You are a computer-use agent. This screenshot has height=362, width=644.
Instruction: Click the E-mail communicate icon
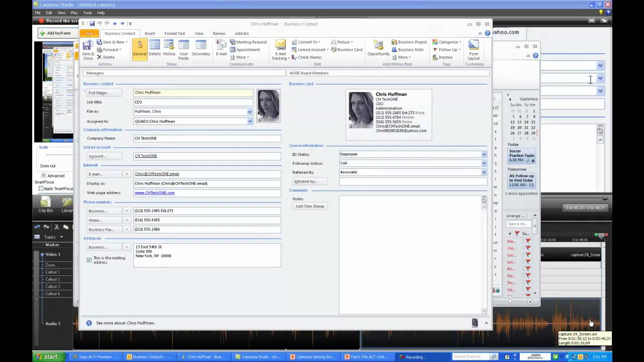pos(221,48)
